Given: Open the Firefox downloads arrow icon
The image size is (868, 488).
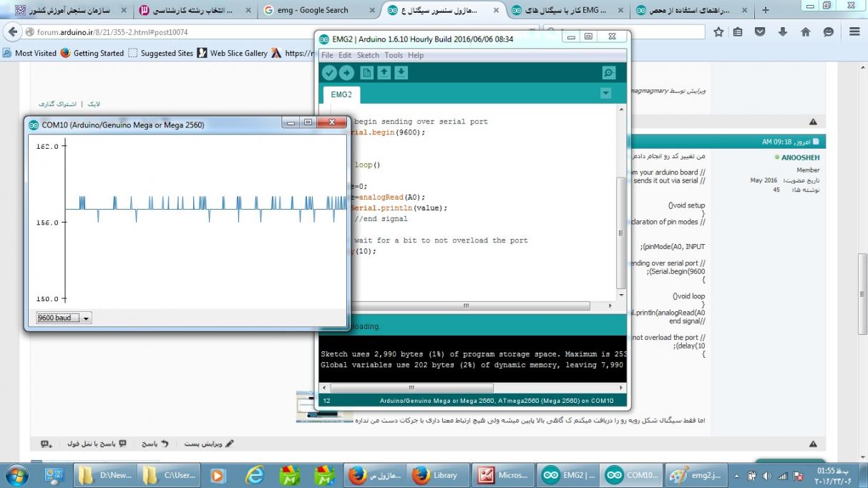Looking at the screenshot, I should point(783,32).
